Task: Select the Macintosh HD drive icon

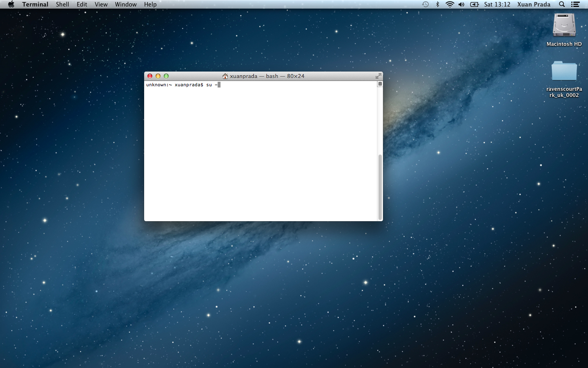Action: (564, 25)
